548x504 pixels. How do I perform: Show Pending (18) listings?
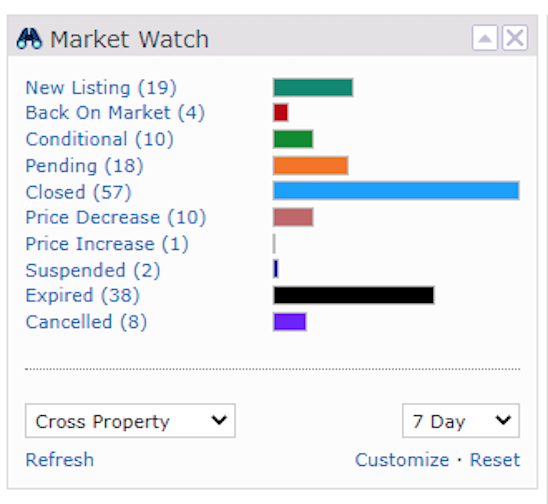[x=84, y=166]
